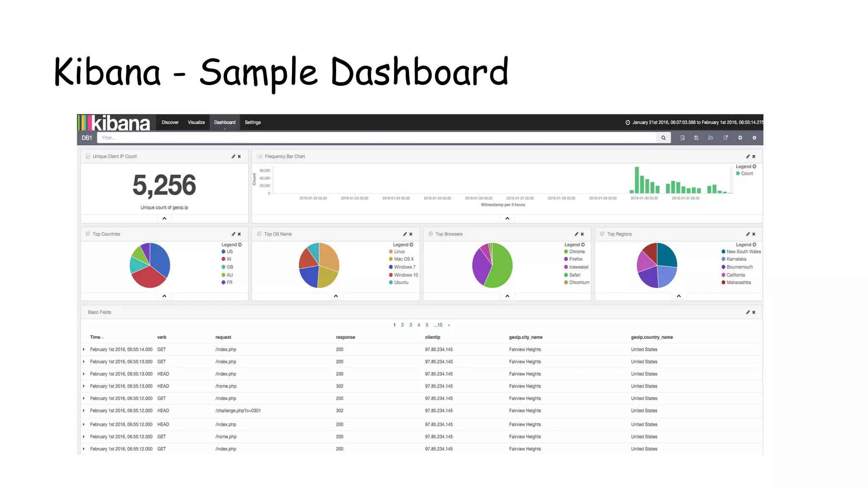This screenshot has width=868, height=488.
Task: Click the search magnifier button
Action: click(663, 138)
